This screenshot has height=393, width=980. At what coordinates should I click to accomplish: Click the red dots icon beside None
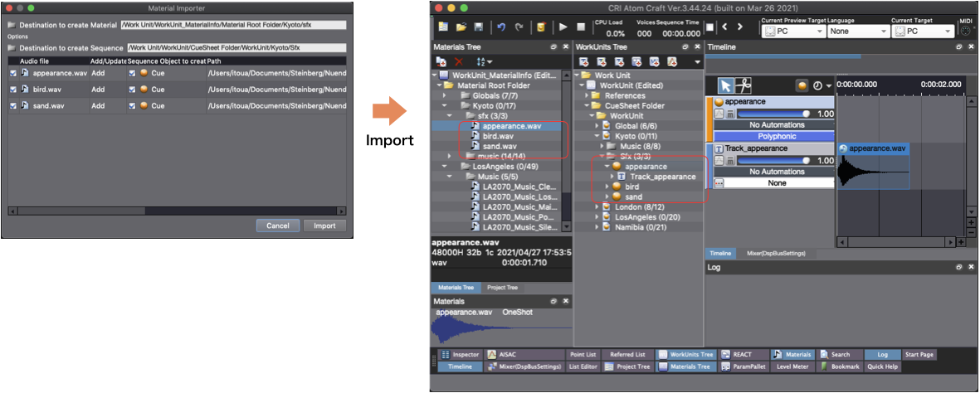tap(719, 183)
